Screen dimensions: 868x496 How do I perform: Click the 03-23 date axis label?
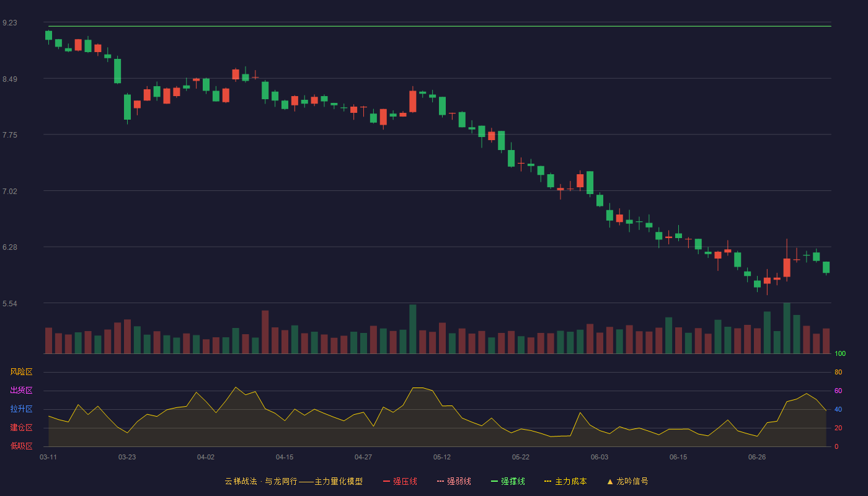[x=127, y=457]
